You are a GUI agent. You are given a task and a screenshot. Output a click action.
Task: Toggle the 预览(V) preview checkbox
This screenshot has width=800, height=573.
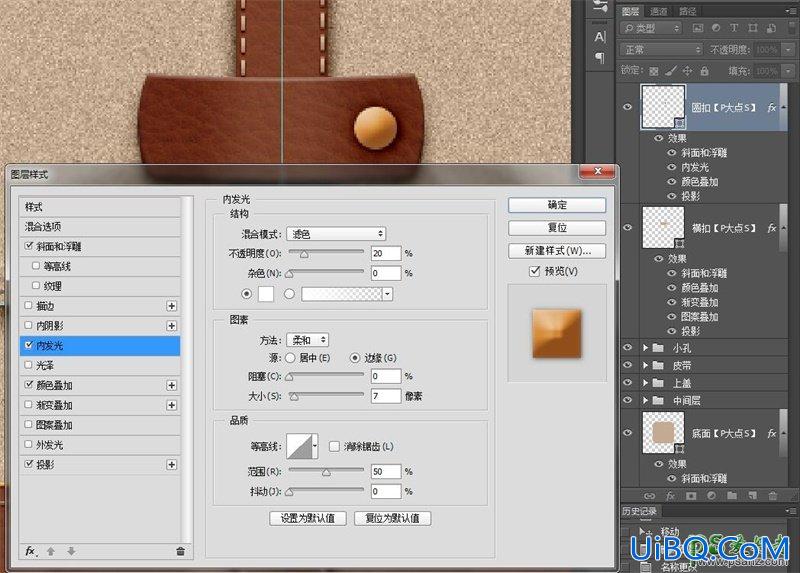(x=535, y=271)
